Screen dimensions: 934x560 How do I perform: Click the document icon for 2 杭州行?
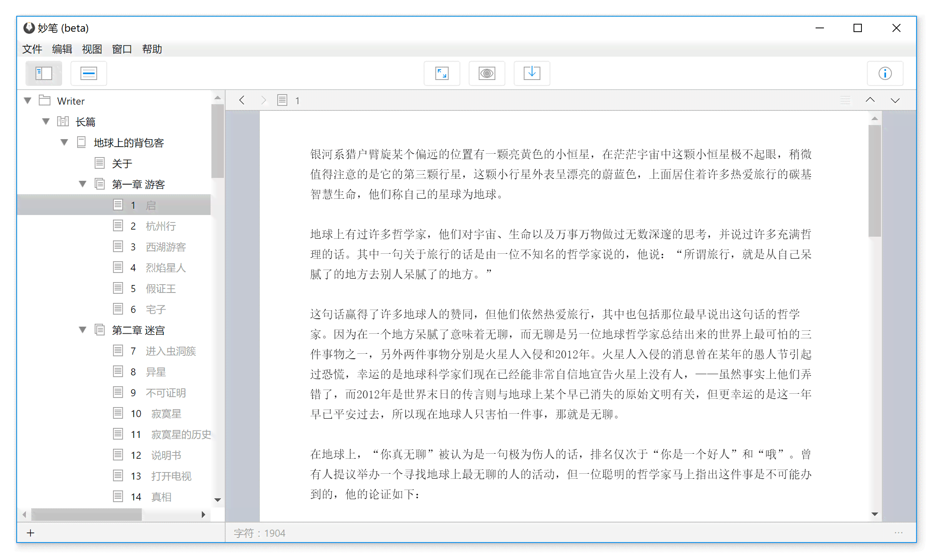pos(118,225)
